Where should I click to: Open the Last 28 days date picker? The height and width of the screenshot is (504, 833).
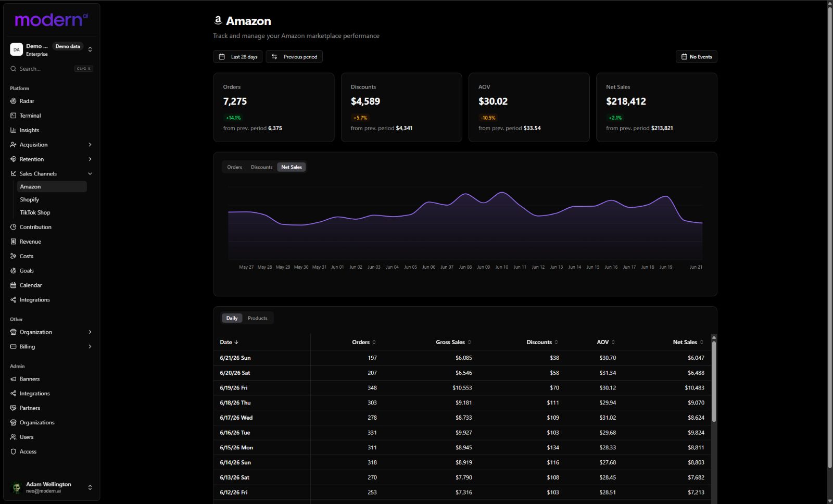238,57
